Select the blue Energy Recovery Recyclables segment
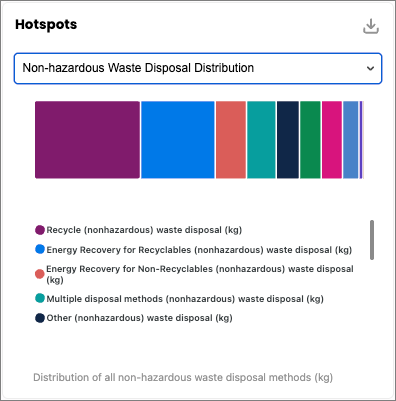The width and height of the screenshot is (396, 401). tap(178, 140)
